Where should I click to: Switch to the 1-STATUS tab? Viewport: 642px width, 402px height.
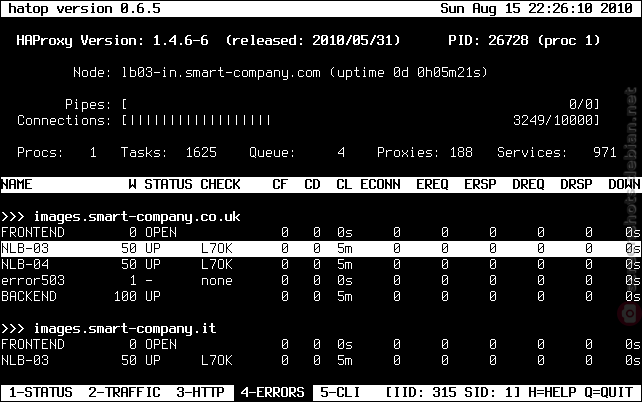point(41,392)
